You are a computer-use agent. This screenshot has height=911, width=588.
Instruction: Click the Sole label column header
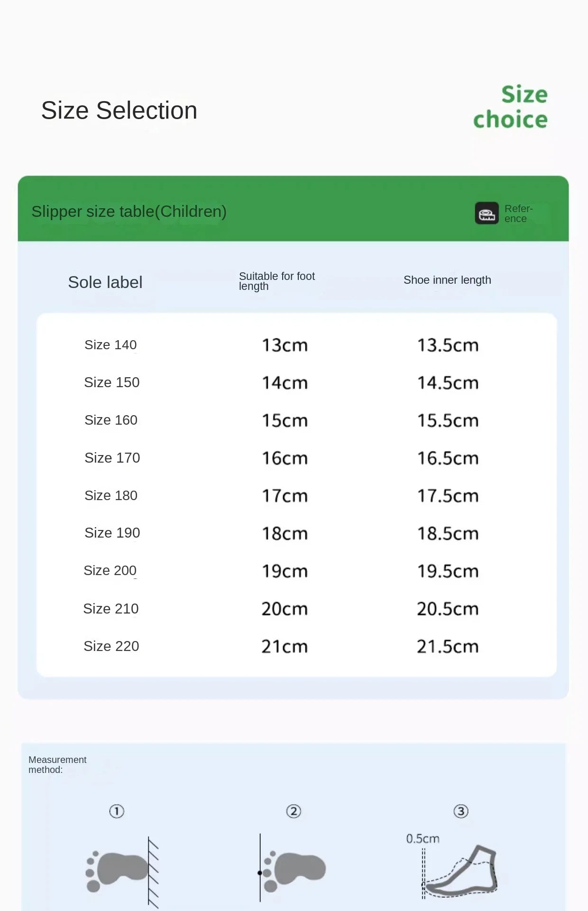click(105, 282)
